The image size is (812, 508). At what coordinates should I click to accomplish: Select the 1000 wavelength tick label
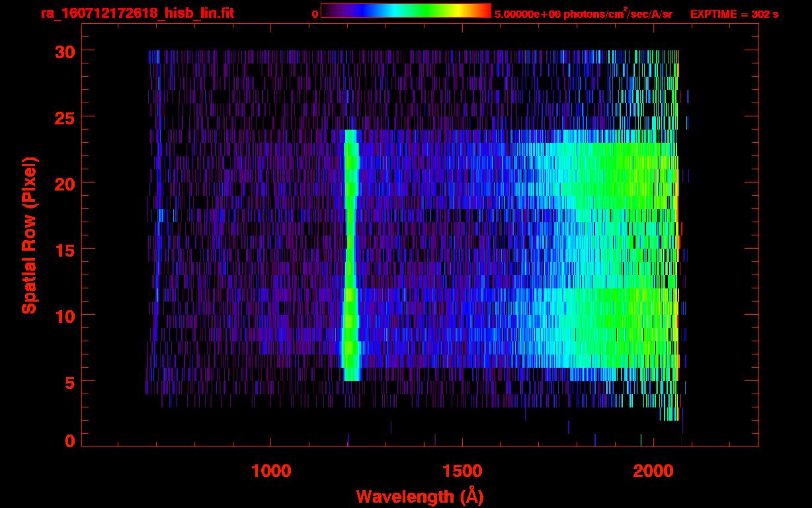coord(271,470)
